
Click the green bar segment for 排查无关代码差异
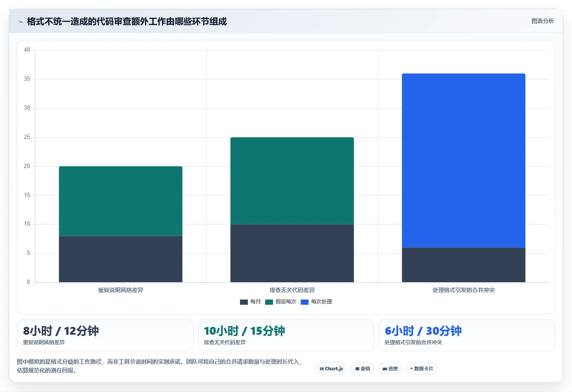click(x=292, y=181)
